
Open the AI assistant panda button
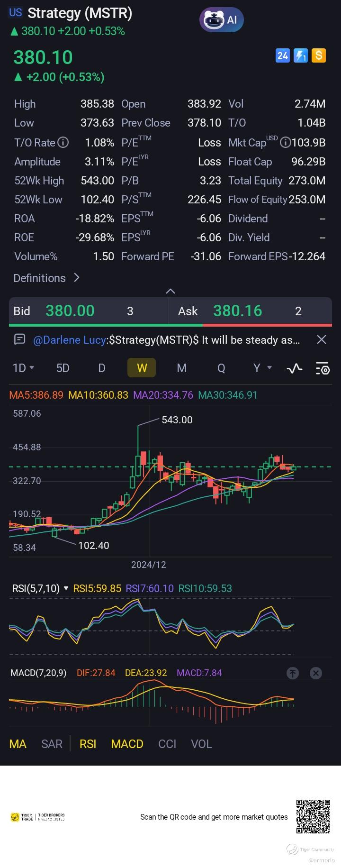[221, 20]
